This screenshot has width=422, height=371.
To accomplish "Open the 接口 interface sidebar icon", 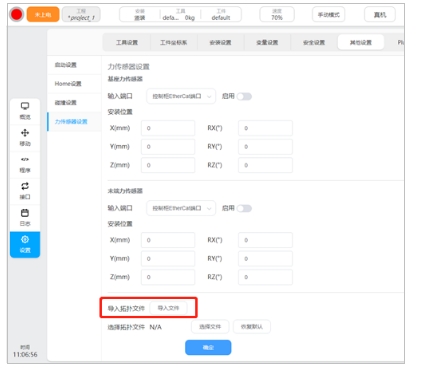I will point(25,191).
